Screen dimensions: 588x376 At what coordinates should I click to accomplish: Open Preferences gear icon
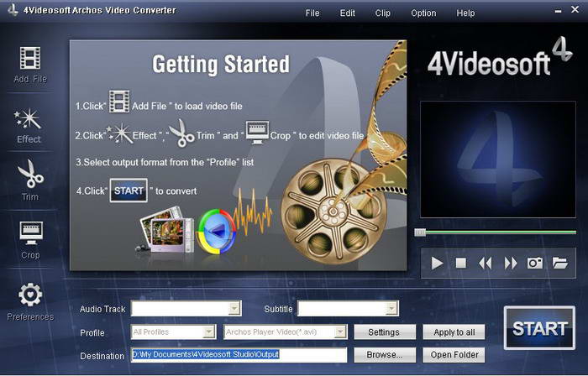coord(30,295)
